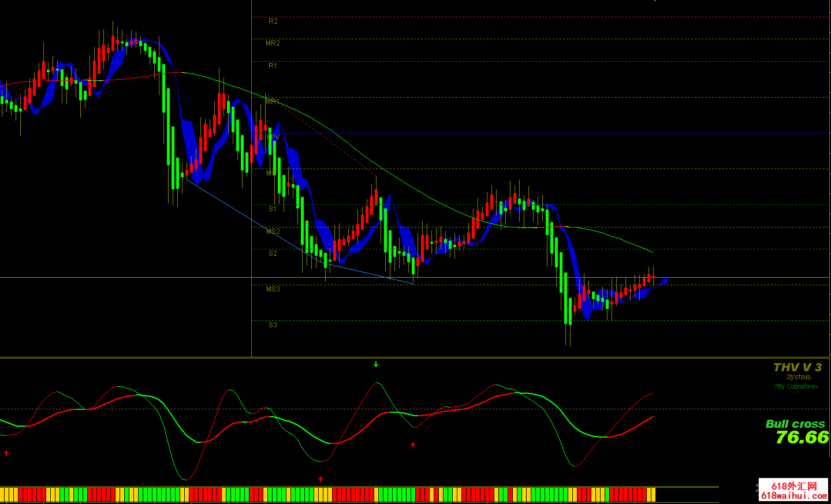The height and width of the screenshot is (504, 831).
Task: Click the green down arrow above the oscillator
Action: 376,364
